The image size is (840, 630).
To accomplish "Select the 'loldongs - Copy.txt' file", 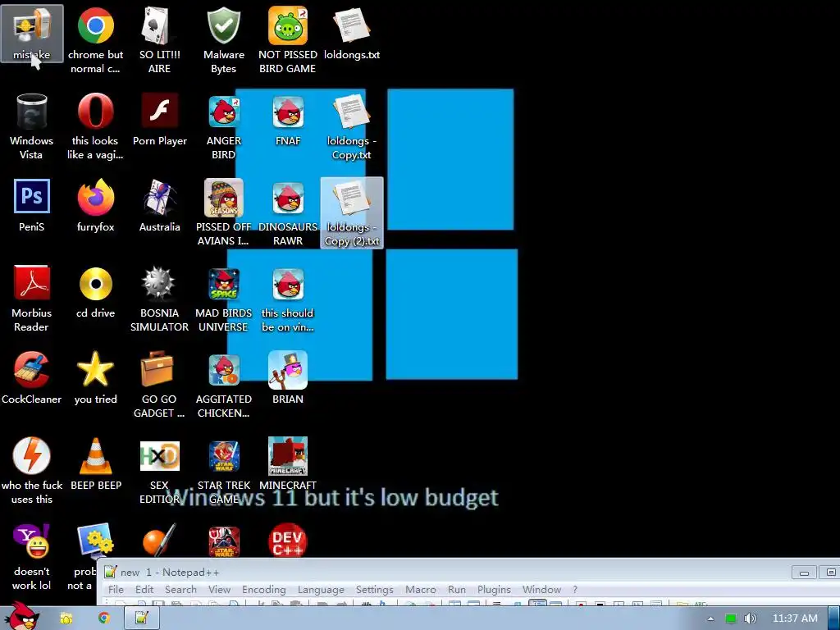I will (x=351, y=126).
